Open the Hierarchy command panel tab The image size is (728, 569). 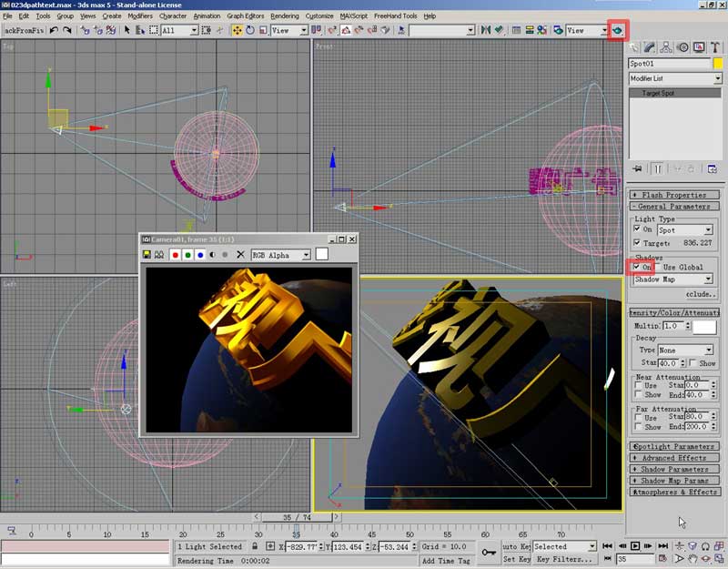[667, 47]
